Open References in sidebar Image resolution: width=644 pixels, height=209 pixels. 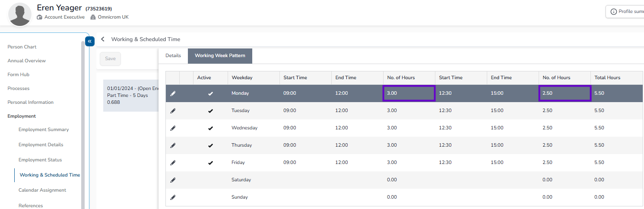(x=31, y=206)
